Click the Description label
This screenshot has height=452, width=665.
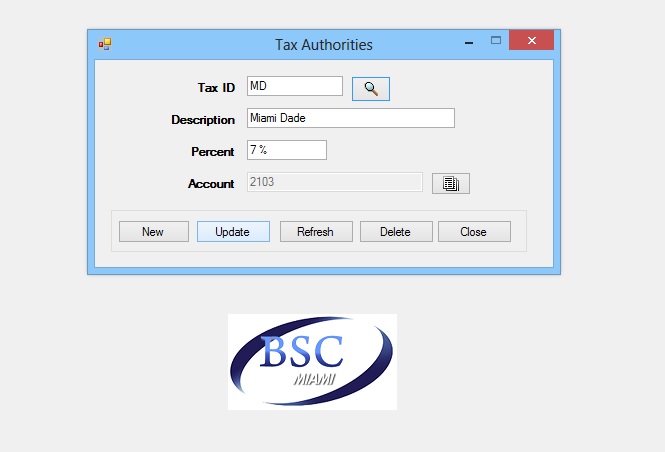tap(203, 120)
